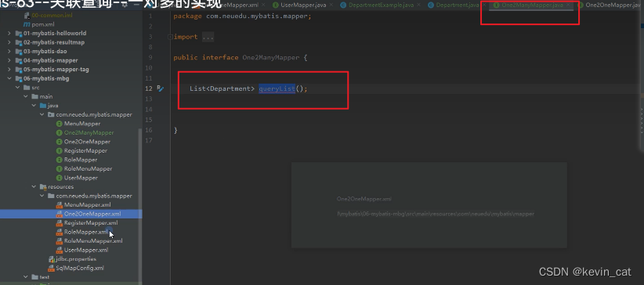Click the interface icon on UserMapper.java tab
The image size is (644, 285).
coord(275,5)
